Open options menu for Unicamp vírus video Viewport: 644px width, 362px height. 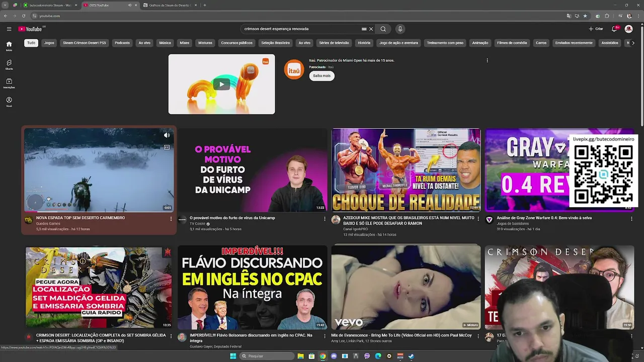coord(325,219)
